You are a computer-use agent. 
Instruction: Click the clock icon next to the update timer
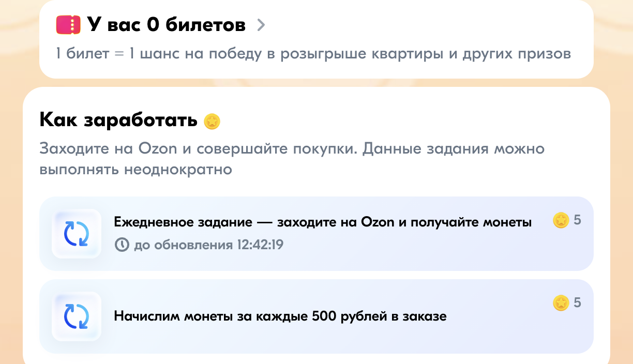pyautogui.click(x=122, y=245)
